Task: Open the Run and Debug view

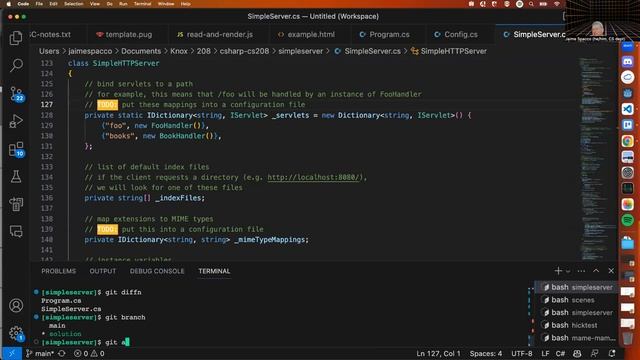Action: (16, 121)
